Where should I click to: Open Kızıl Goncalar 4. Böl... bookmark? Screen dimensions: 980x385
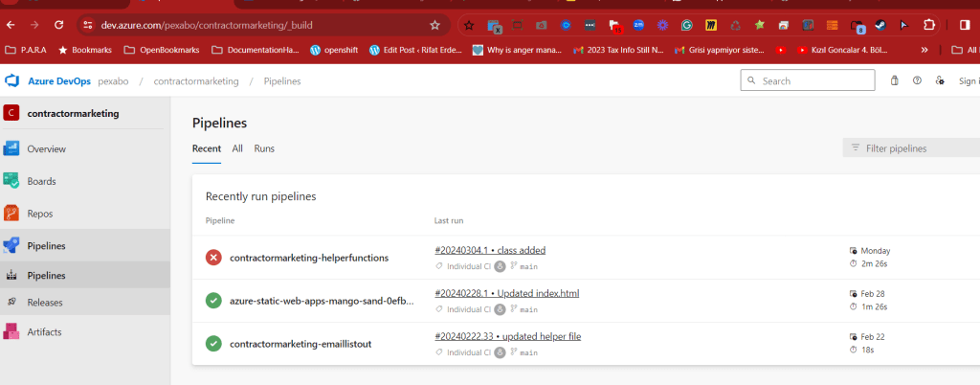[842, 50]
